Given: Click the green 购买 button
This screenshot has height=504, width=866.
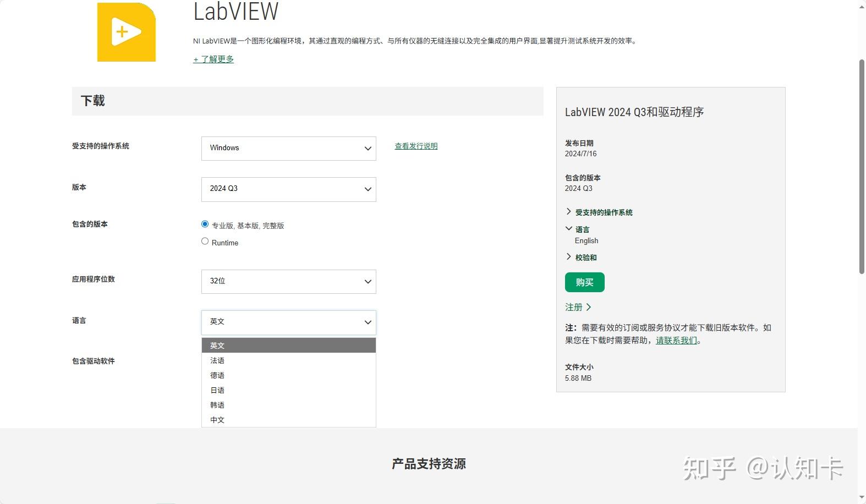Looking at the screenshot, I should tap(585, 282).
